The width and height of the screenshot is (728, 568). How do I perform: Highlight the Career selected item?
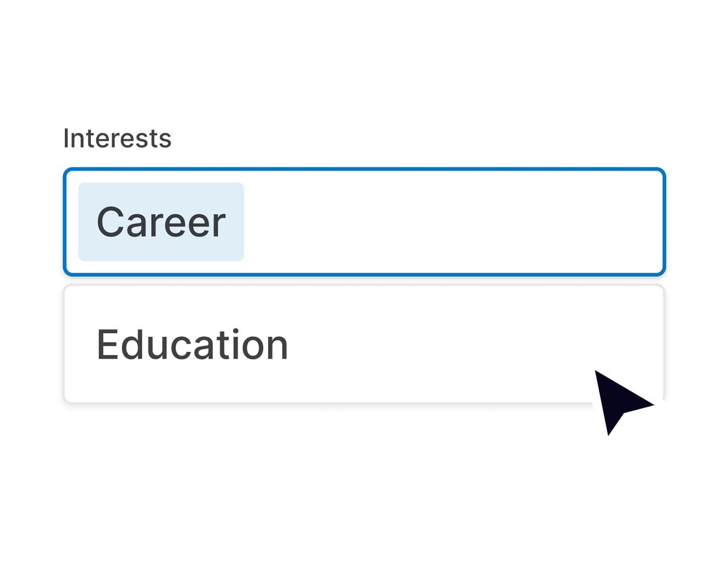coord(161,222)
